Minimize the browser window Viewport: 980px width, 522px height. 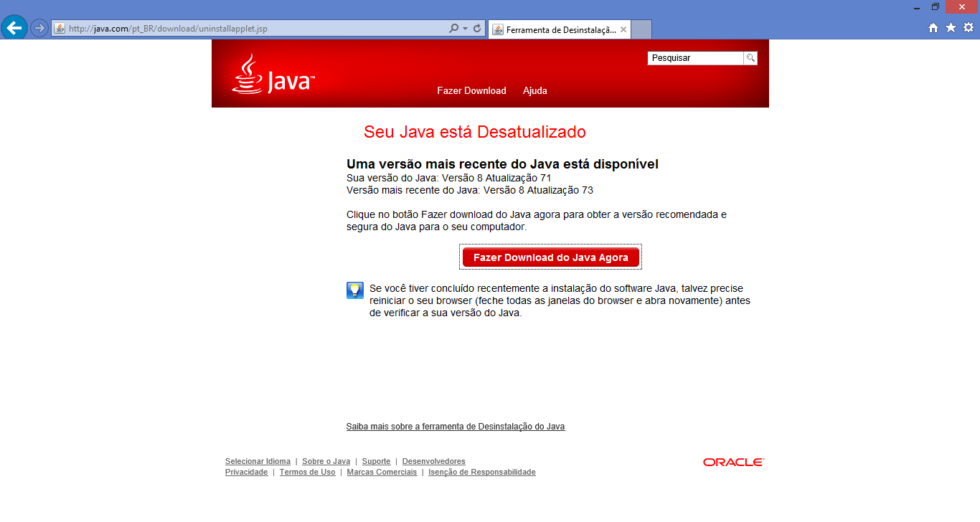pos(917,7)
